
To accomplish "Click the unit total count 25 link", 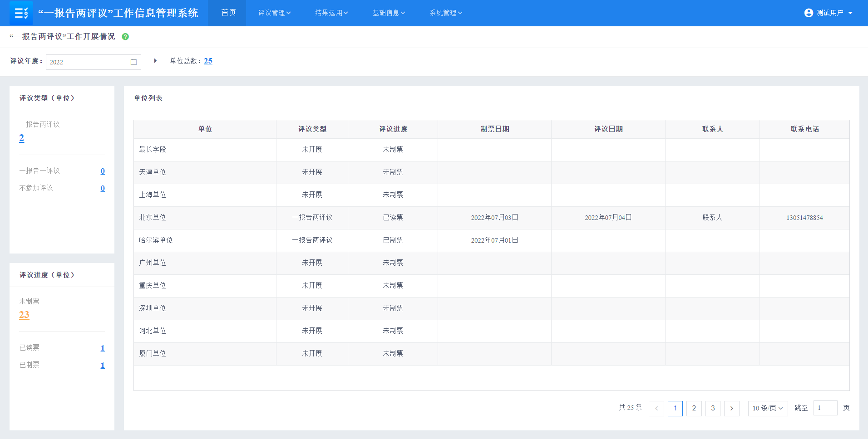I will (x=208, y=61).
